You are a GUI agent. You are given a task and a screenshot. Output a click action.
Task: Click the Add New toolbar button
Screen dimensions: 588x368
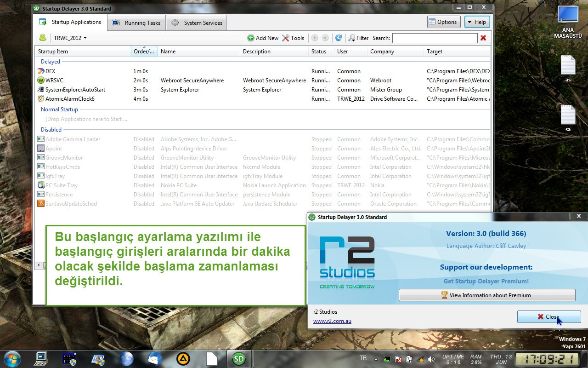(x=263, y=38)
